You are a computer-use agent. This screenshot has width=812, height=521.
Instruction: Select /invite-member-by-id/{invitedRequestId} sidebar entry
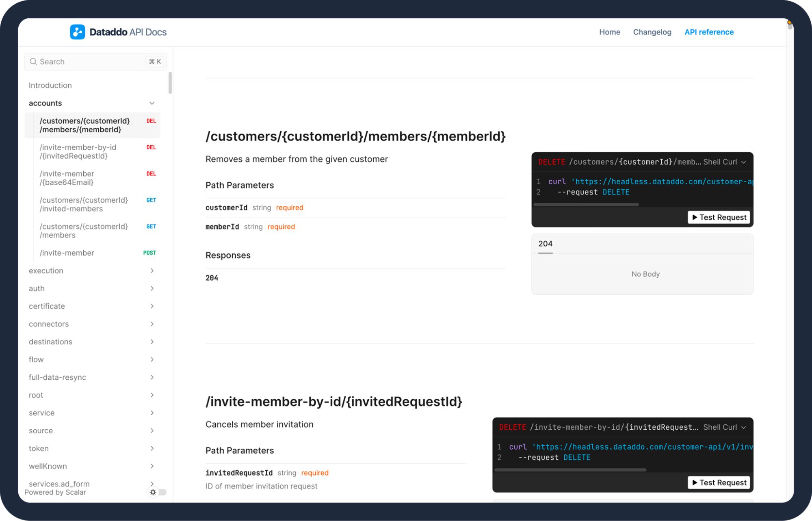click(93, 151)
